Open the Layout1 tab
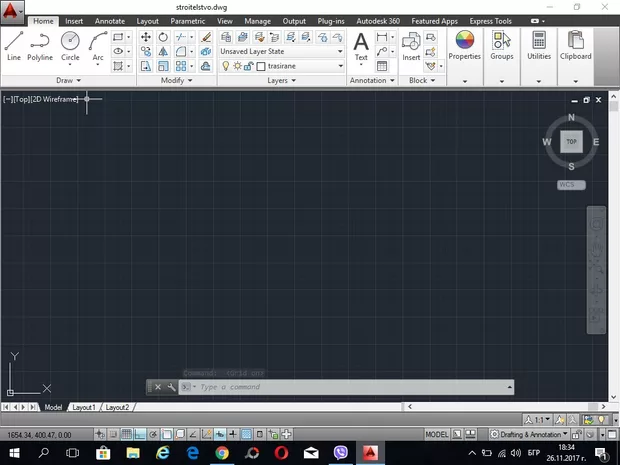The width and height of the screenshot is (620, 465). (x=83, y=407)
